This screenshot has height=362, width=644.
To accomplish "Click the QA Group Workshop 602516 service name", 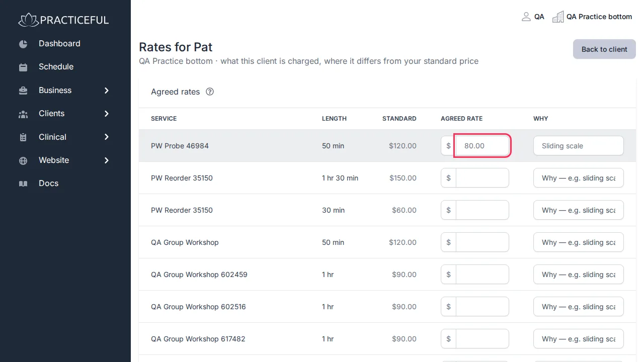I will pyautogui.click(x=198, y=307).
